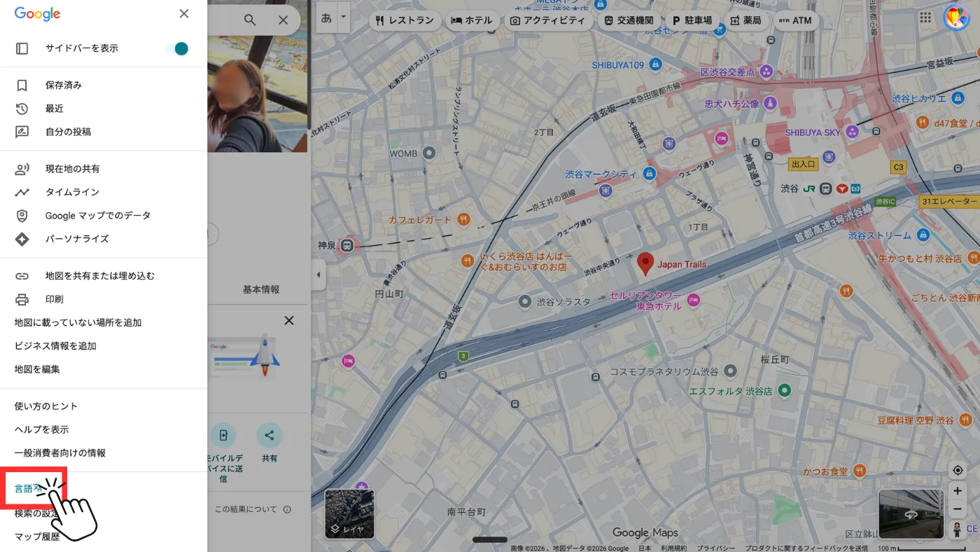980x552 pixels.
Task: Dismiss the promo card with its X
Action: coord(288,320)
